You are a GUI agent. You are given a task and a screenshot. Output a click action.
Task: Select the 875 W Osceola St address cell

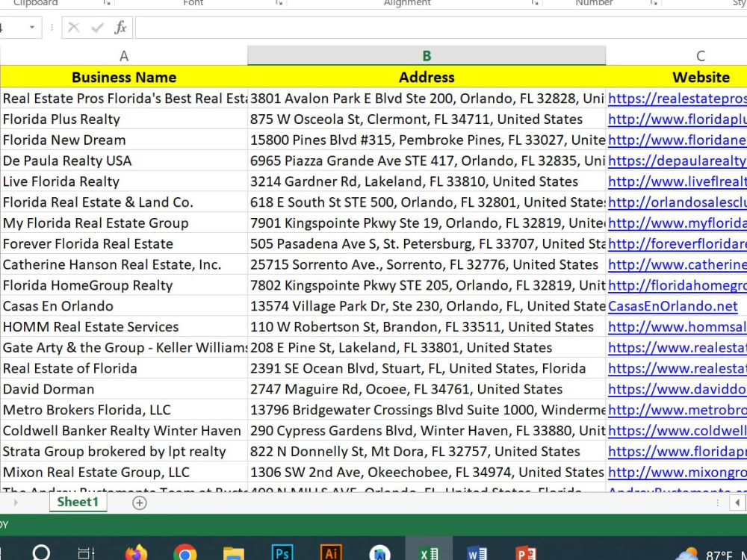click(x=427, y=119)
